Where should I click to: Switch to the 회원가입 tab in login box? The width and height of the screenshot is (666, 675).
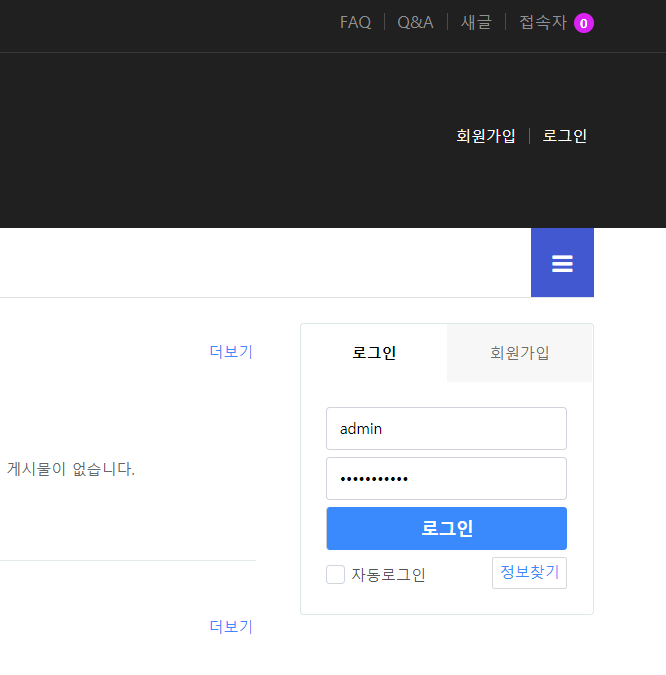point(520,353)
